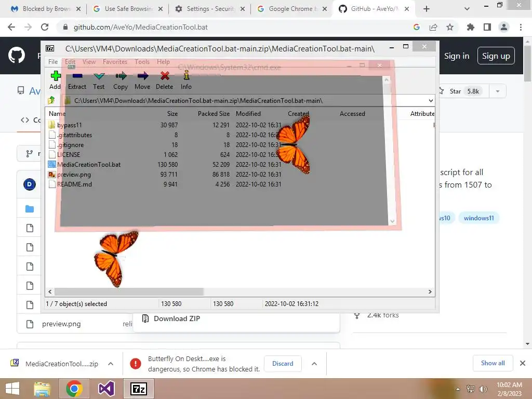Click the Move toolbar icon in 7-Zip
Screen dimensions: 532x399
point(142,80)
